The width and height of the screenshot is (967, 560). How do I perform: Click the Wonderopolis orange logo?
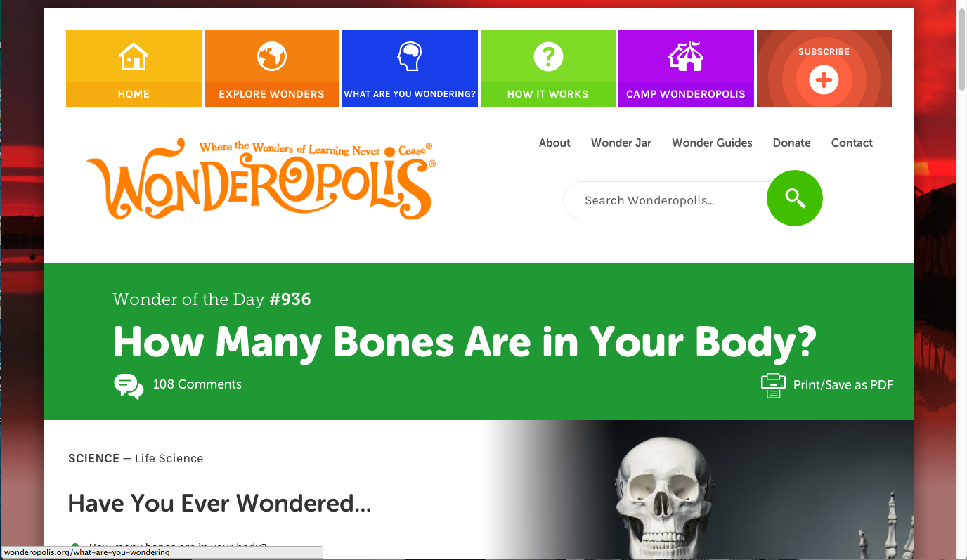point(261,178)
